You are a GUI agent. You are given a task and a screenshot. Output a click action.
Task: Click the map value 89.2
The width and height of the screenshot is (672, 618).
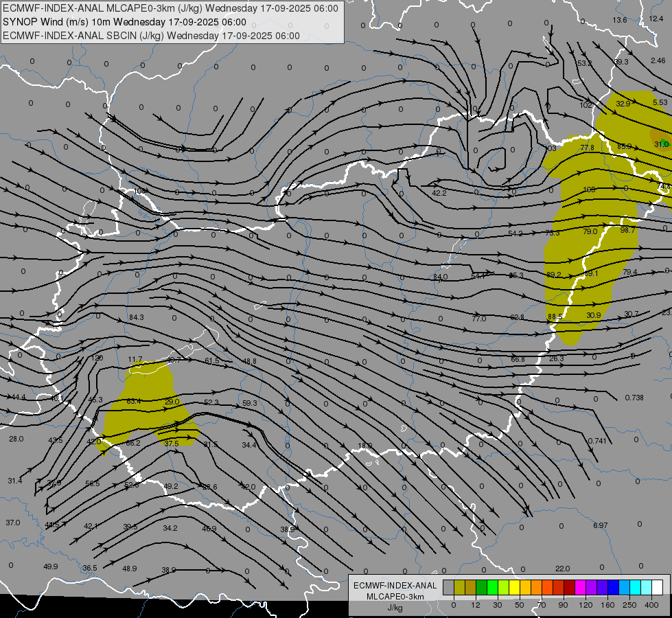coord(554,275)
